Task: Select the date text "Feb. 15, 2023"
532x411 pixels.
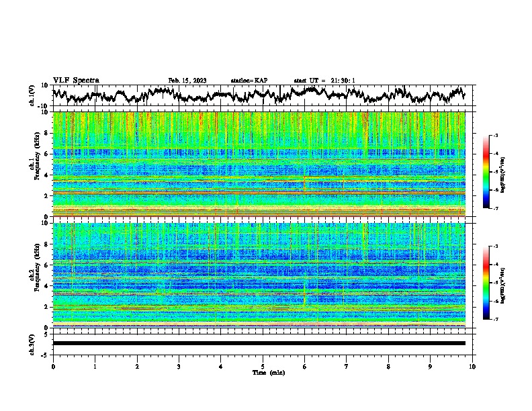Action: (x=187, y=81)
